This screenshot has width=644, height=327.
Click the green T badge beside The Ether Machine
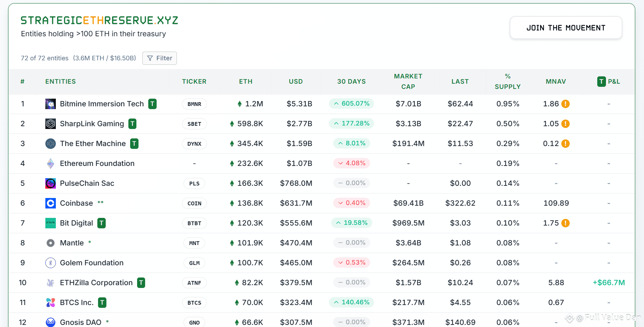coord(134,144)
